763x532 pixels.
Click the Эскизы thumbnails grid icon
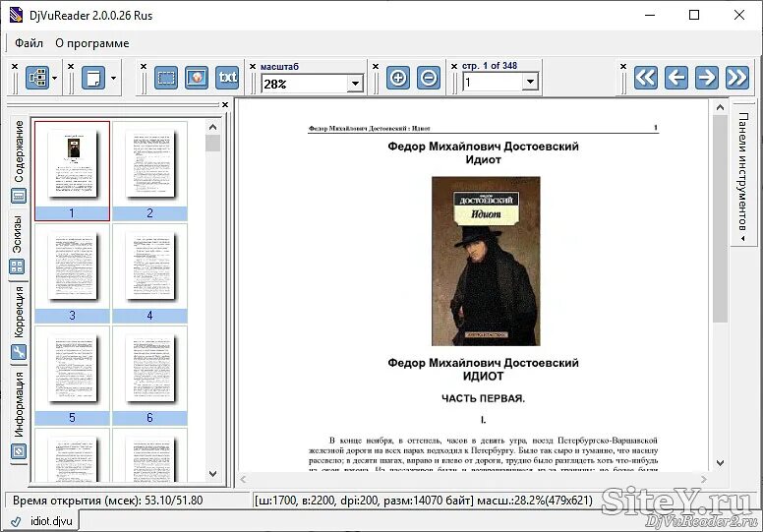(17, 266)
